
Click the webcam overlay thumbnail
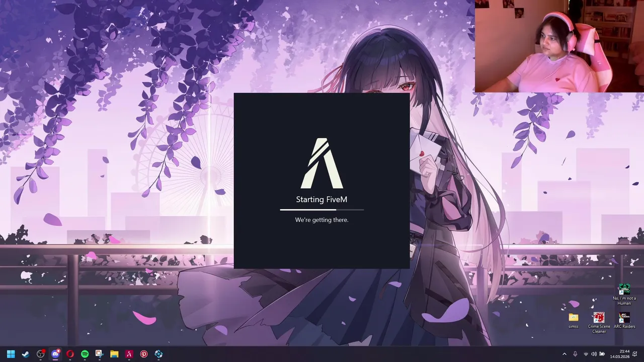(559, 46)
